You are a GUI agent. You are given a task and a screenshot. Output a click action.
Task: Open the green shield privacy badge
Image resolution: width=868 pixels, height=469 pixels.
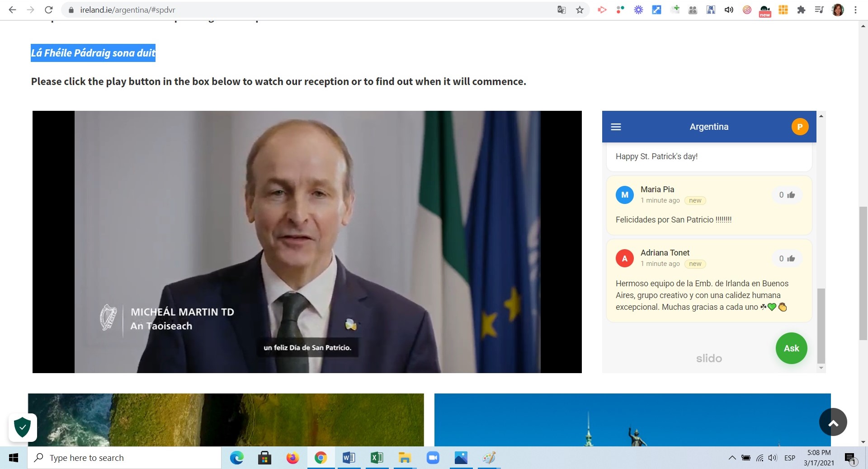[x=23, y=427]
